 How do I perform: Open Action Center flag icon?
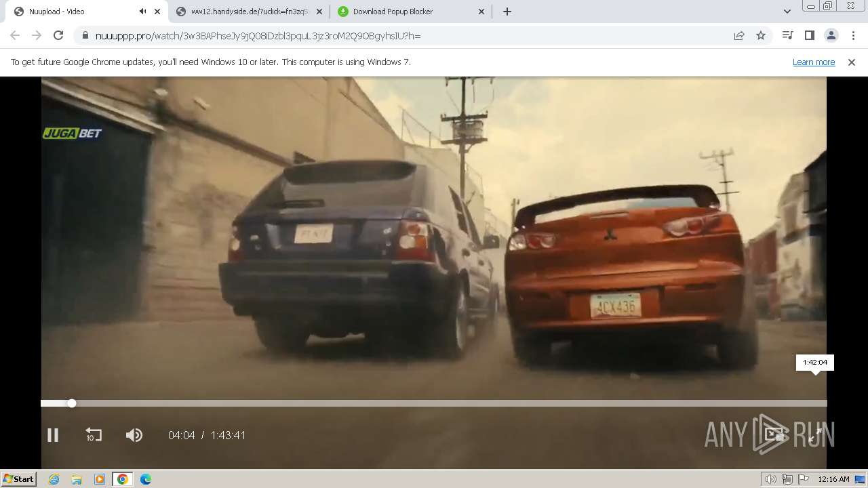tap(804, 479)
